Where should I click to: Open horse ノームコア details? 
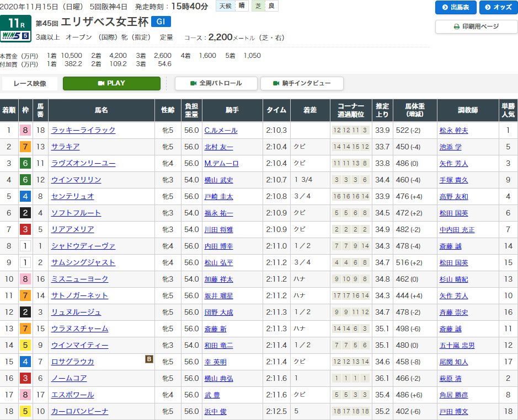pyautogui.click(x=69, y=378)
